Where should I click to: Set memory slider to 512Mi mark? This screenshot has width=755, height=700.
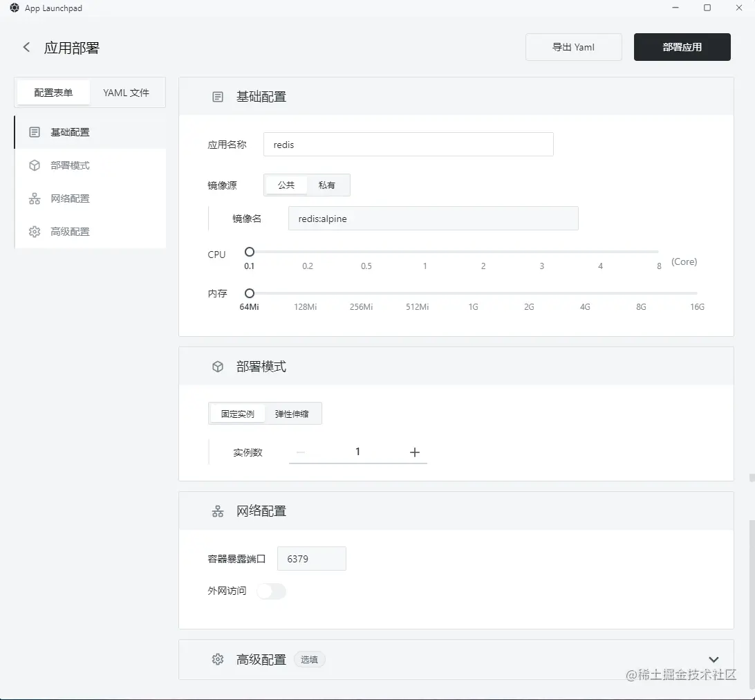[x=418, y=307]
